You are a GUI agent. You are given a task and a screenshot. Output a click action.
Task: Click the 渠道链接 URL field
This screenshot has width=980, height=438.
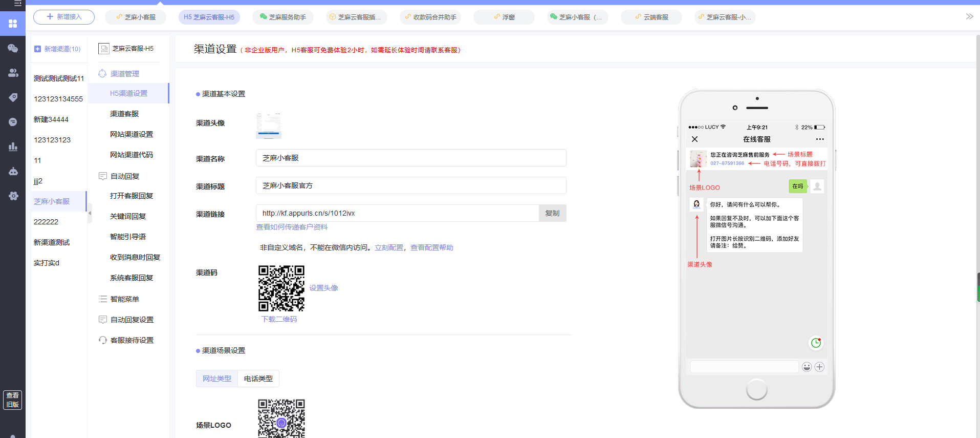tap(397, 213)
